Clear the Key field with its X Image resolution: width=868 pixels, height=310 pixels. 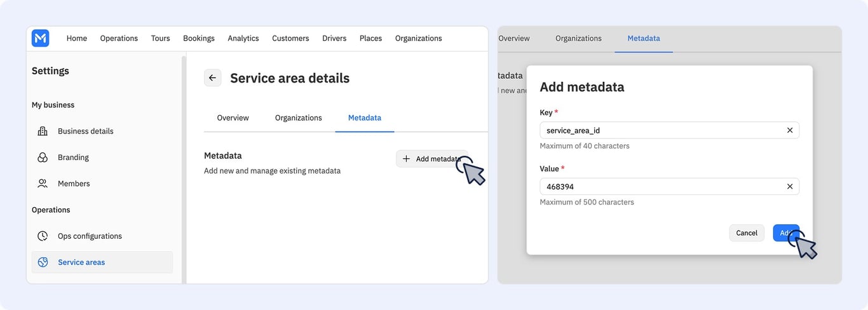[790, 130]
